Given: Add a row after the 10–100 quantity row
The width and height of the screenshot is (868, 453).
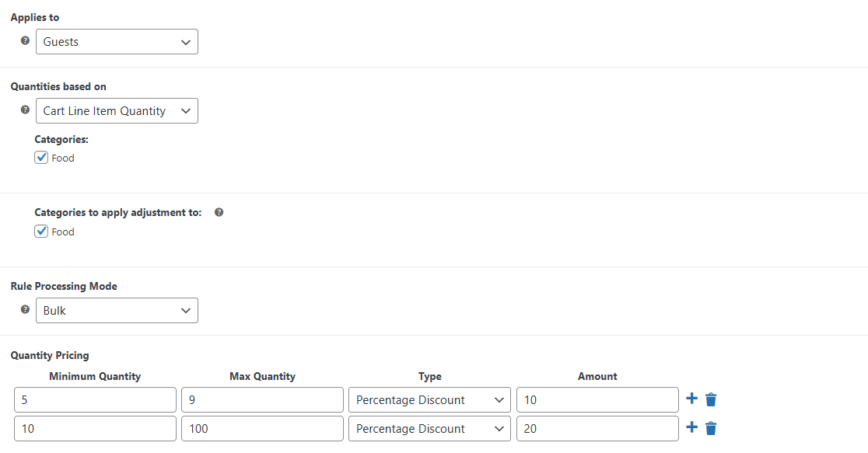Looking at the screenshot, I should (x=691, y=427).
